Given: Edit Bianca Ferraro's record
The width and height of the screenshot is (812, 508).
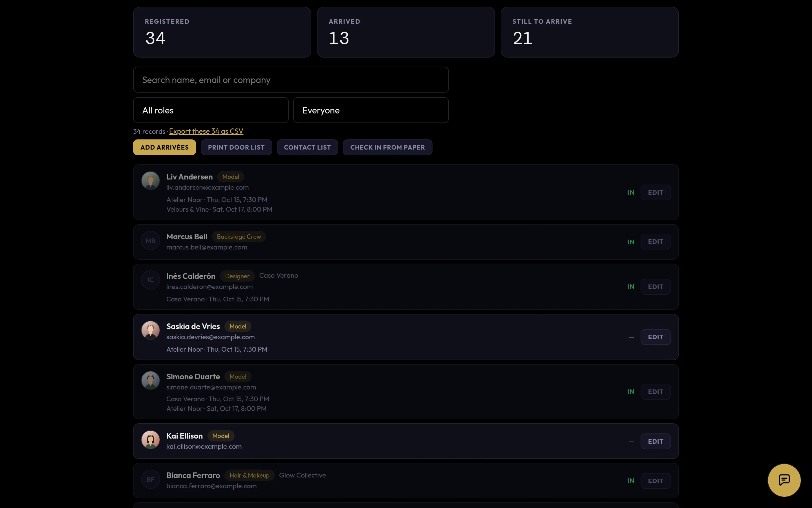Looking at the screenshot, I should pyautogui.click(x=656, y=481).
